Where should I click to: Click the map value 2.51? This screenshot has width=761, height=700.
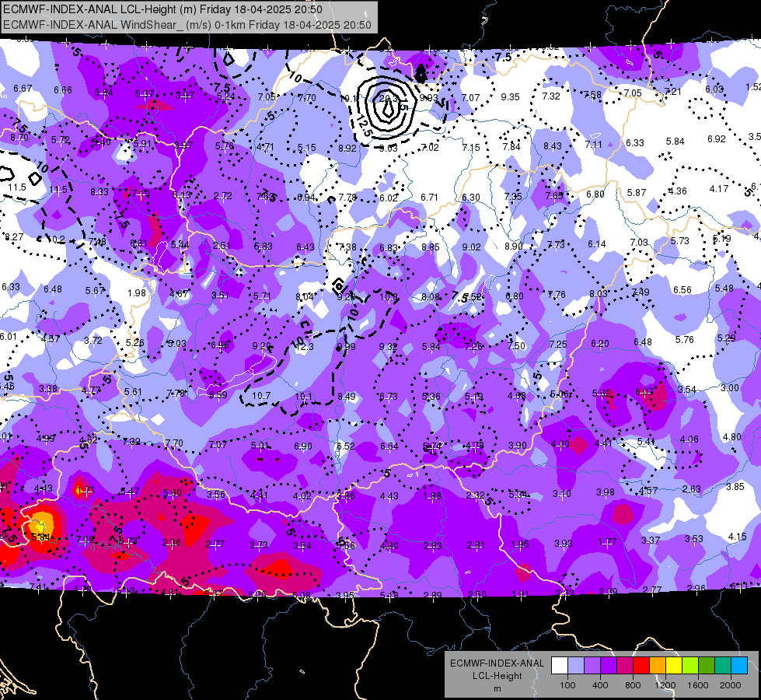click(222, 245)
